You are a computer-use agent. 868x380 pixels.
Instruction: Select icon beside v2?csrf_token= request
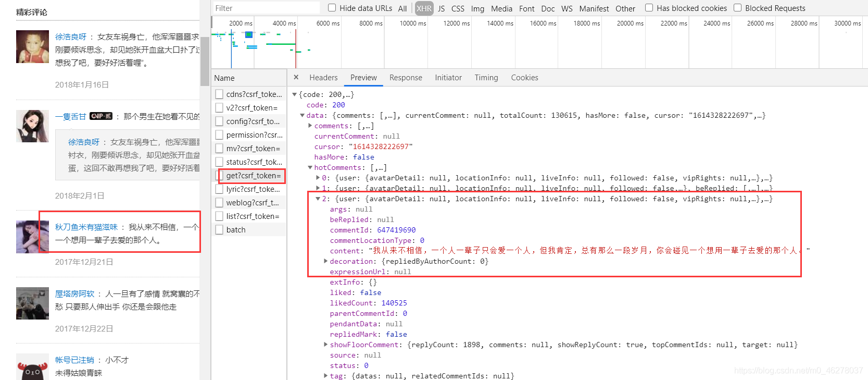click(219, 108)
